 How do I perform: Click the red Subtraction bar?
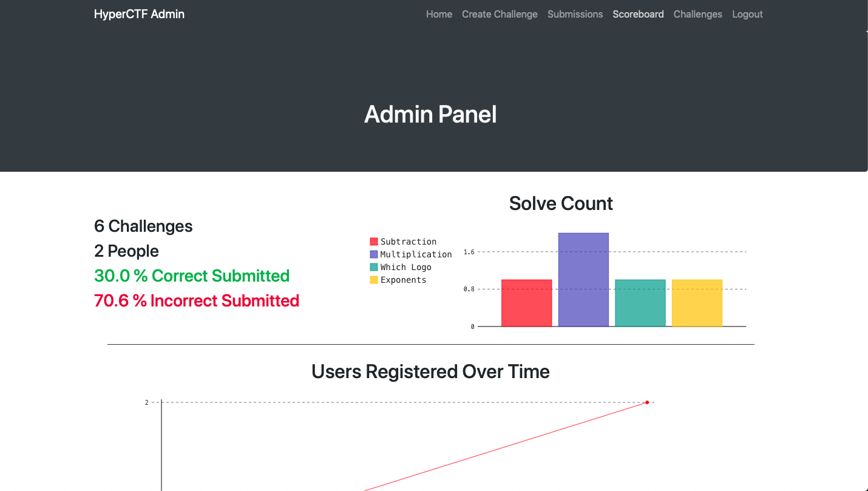(527, 303)
